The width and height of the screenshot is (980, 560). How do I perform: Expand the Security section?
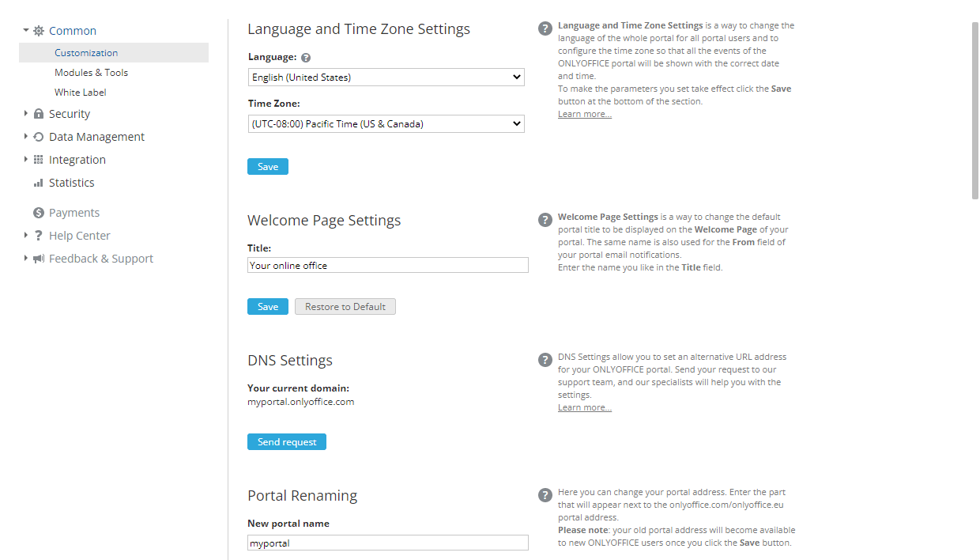tap(24, 113)
